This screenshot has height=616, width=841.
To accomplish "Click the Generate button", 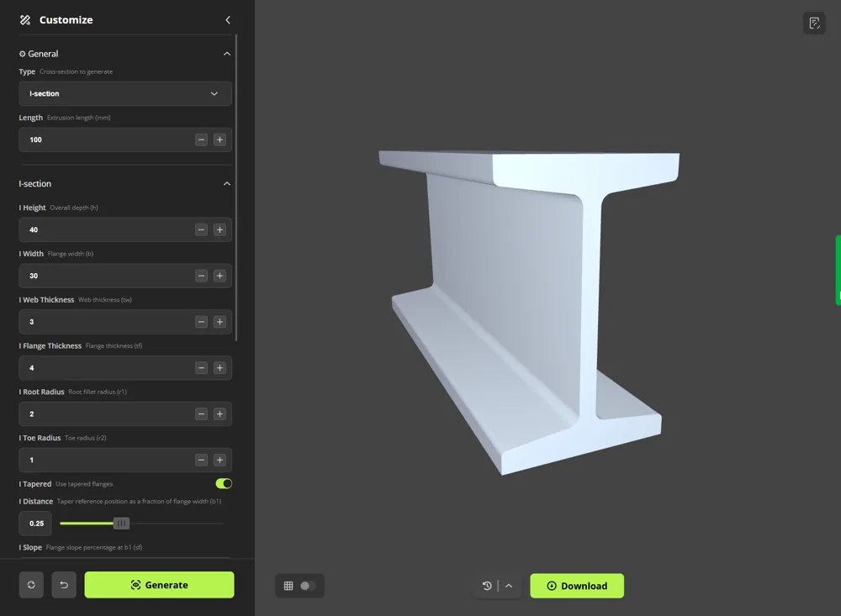I will coord(159,584).
